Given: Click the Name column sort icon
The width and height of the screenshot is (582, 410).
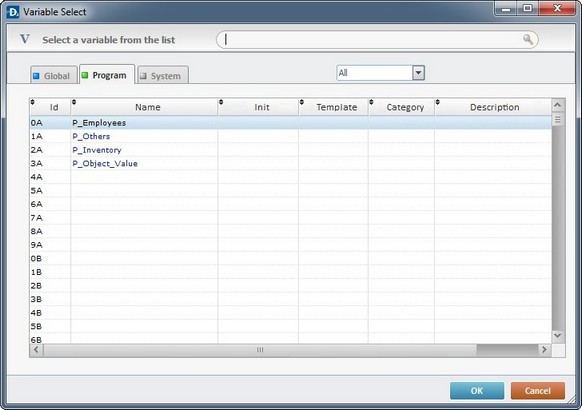Looking at the screenshot, I should 74,102.
